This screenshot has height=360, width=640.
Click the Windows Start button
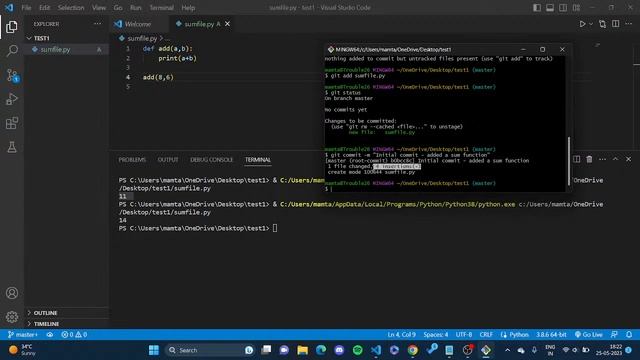154,350
